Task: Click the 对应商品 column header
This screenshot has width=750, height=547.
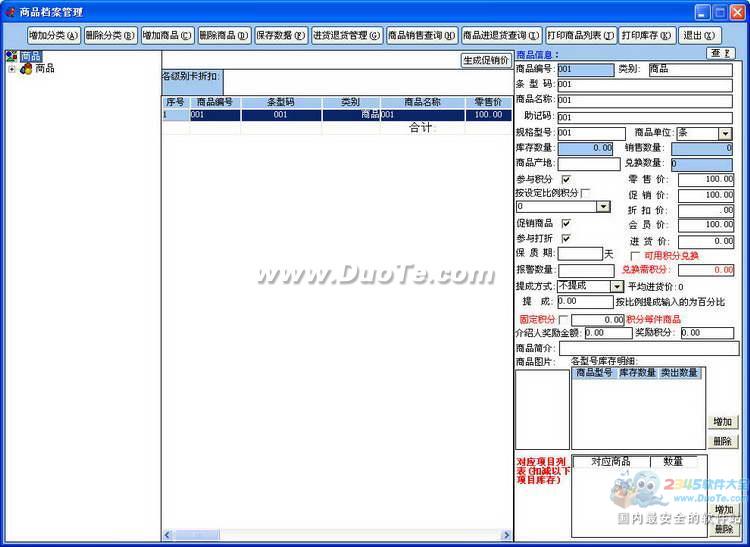Action: (611, 461)
